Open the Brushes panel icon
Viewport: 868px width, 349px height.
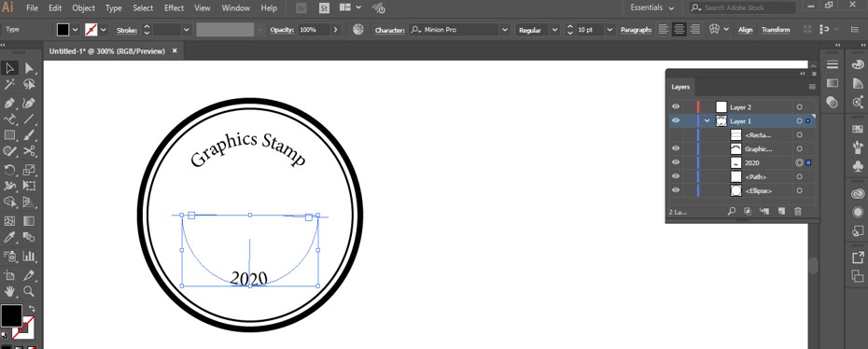tap(858, 147)
